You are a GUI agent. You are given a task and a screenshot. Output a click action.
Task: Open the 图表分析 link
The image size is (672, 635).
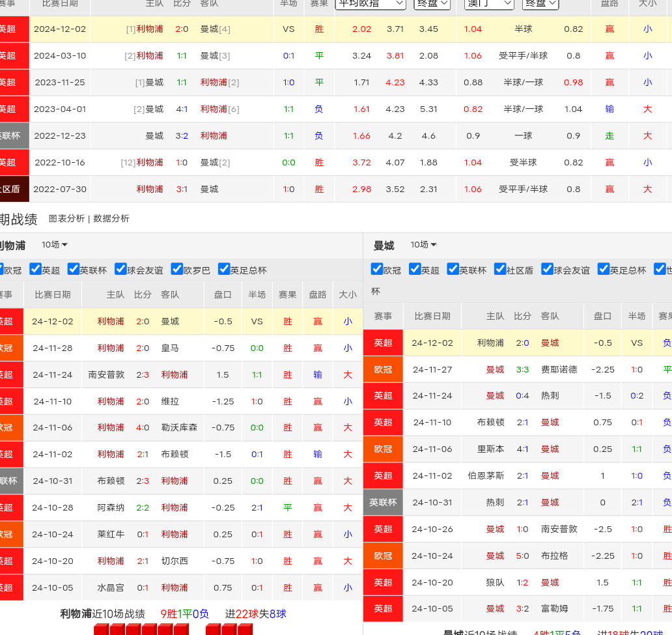66,219
